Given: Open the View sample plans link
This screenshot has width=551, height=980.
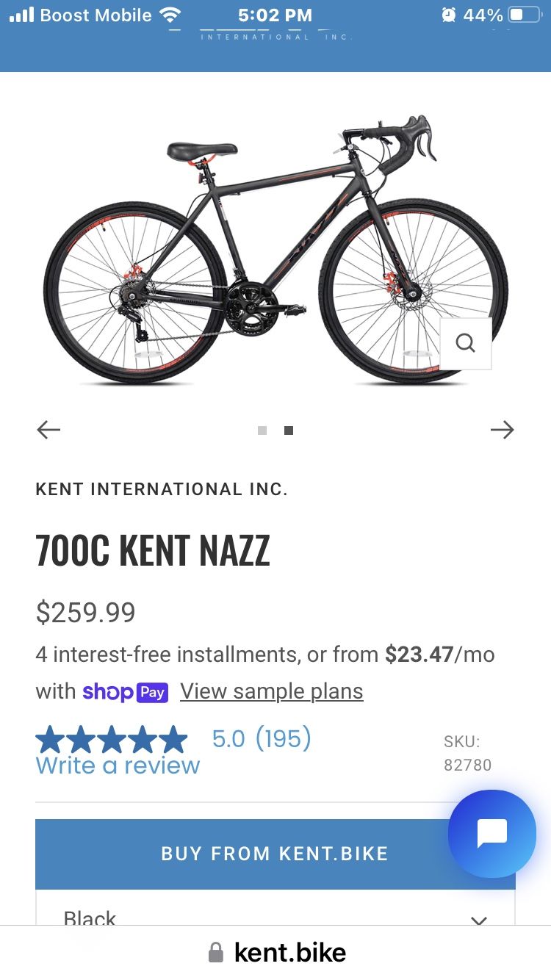Looking at the screenshot, I should (x=272, y=691).
